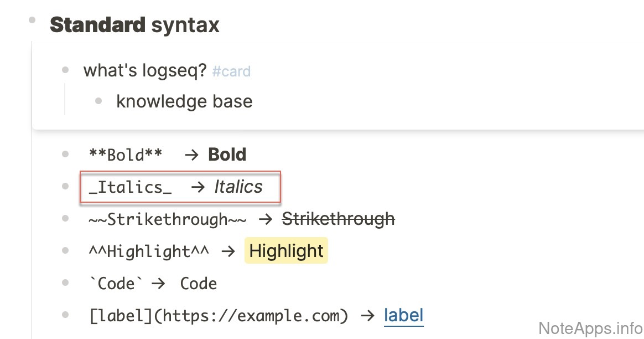
Task: Click the yellow Highlight text
Action: 286,251
